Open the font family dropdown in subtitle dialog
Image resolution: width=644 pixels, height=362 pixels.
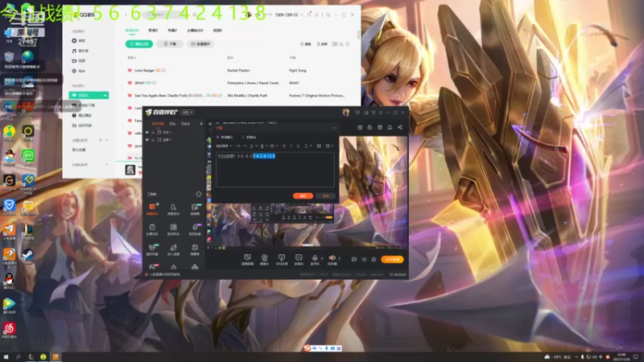[224, 146]
